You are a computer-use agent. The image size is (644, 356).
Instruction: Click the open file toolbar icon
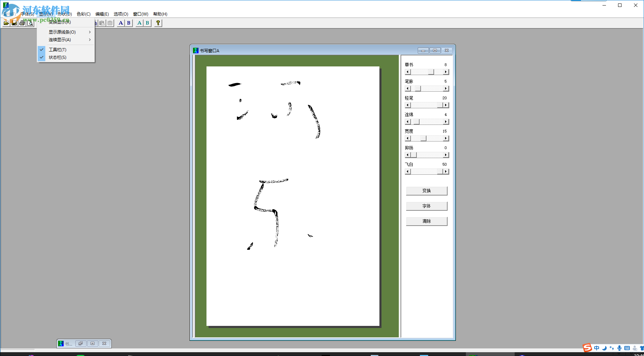6,23
